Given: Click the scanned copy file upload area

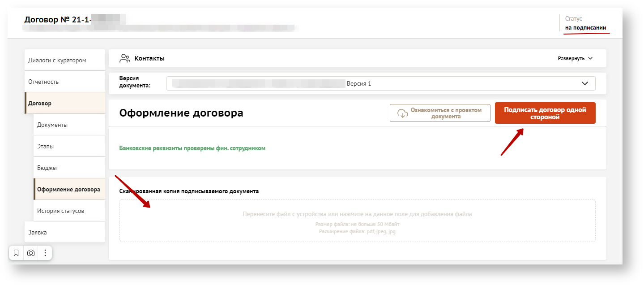Looking at the screenshot, I should [x=357, y=221].
